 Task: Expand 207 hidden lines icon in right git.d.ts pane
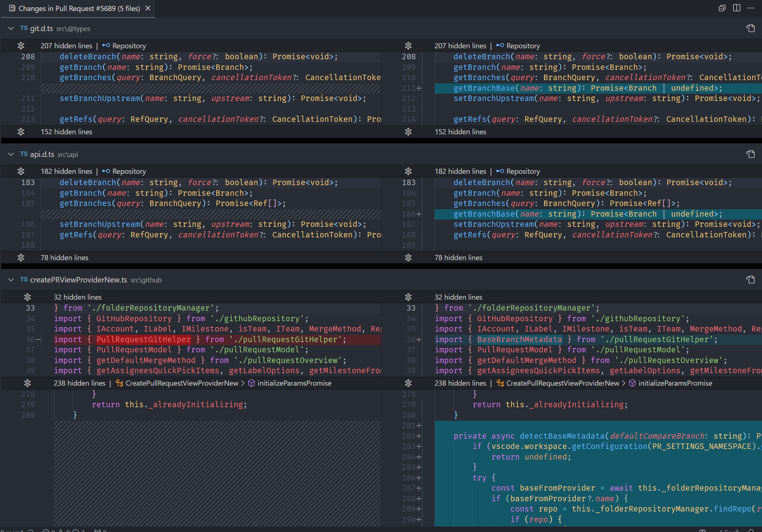pyautogui.click(x=408, y=46)
